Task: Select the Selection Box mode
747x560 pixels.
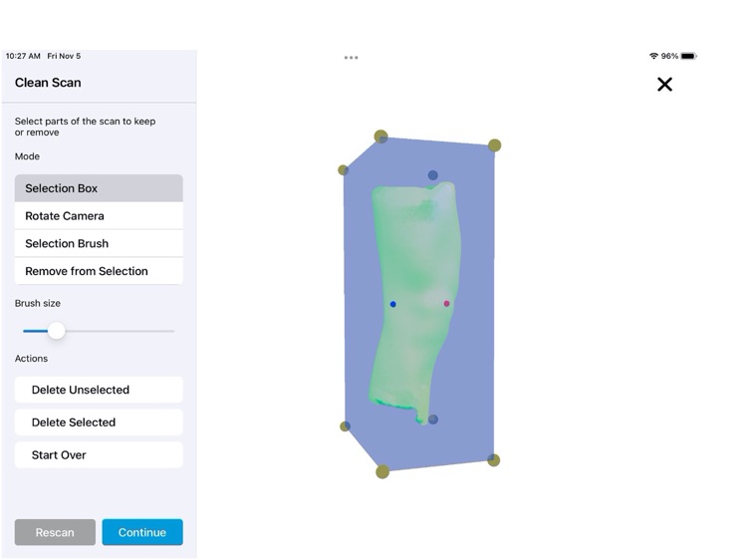Action: point(99,188)
